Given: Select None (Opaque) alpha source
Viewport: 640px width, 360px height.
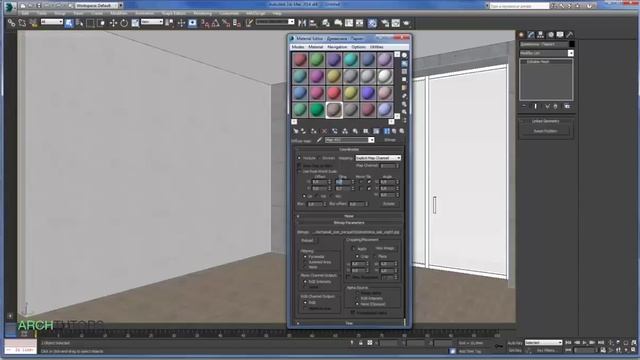Looking at the screenshot, I should (357, 304).
